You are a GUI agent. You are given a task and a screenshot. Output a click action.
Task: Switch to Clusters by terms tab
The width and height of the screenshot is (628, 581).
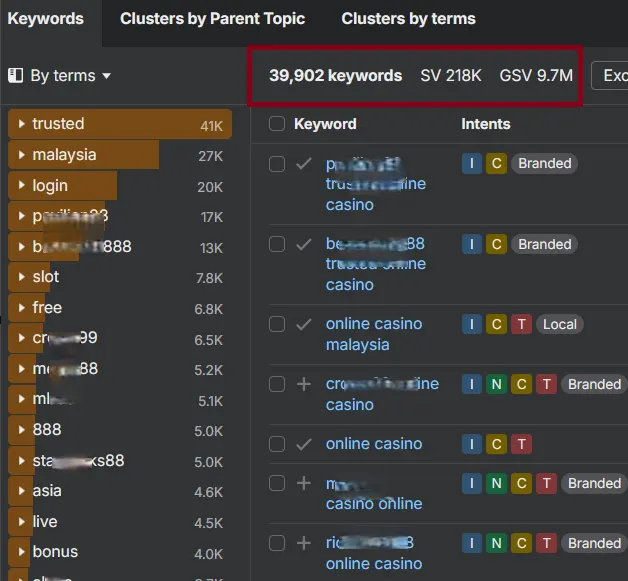[x=409, y=19]
